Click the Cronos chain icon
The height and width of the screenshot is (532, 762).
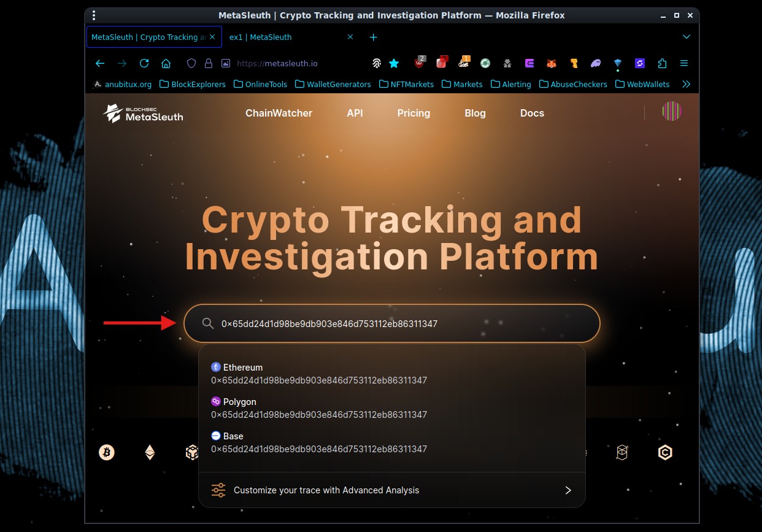pos(665,453)
